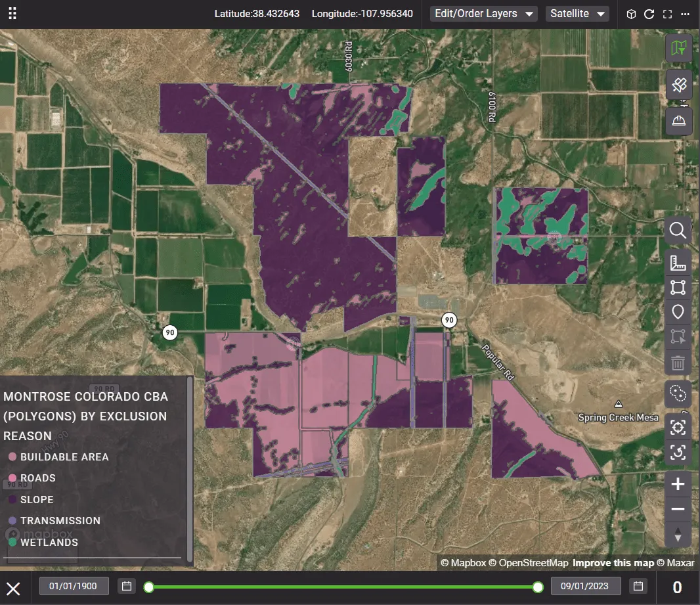The width and height of the screenshot is (700, 605).
Task: Click the start date field 01/01/1900
Action: (x=73, y=586)
